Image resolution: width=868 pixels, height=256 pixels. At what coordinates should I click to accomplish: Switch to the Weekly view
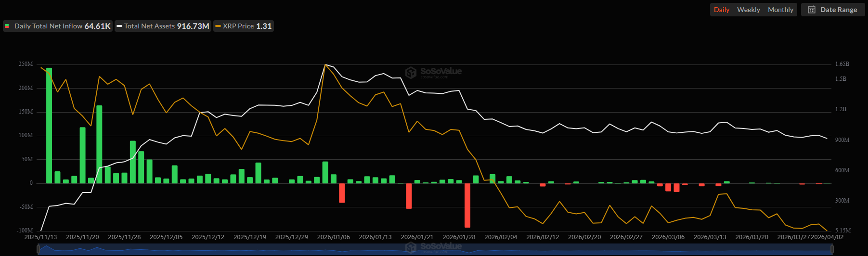tap(748, 10)
